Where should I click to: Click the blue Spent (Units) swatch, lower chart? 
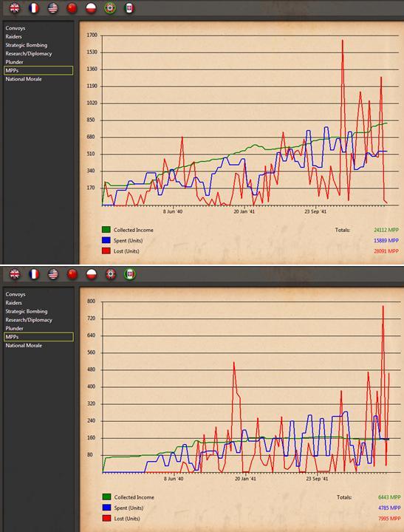pyautogui.click(x=106, y=508)
